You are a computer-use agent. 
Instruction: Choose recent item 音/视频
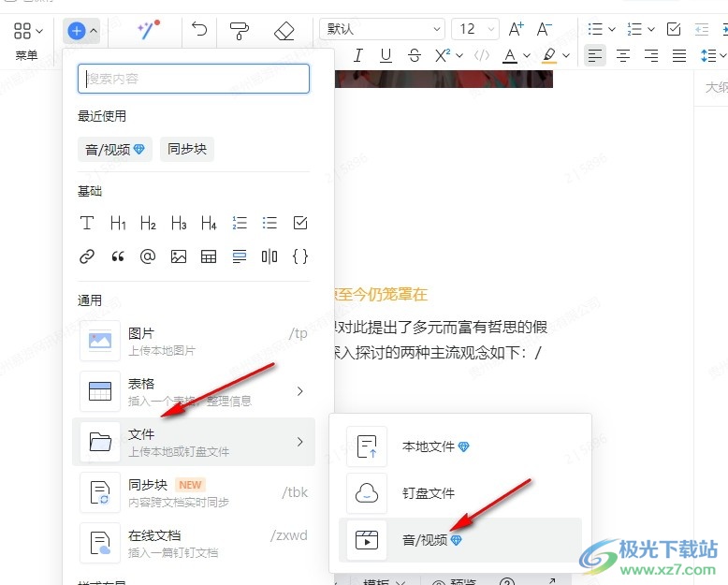pyautogui.click(x=115, y=149)
